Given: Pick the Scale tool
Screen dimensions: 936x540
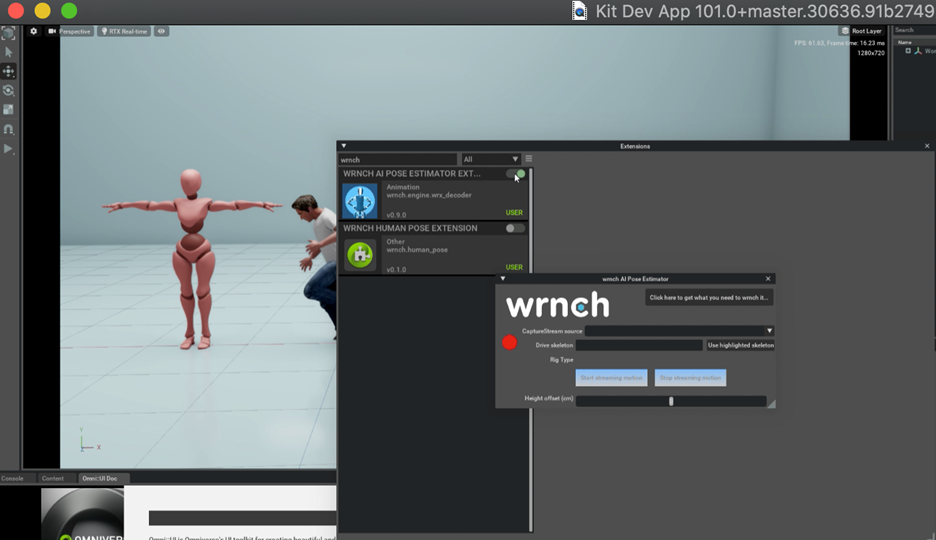Looking at the screenshot, I should click(8, 110).
